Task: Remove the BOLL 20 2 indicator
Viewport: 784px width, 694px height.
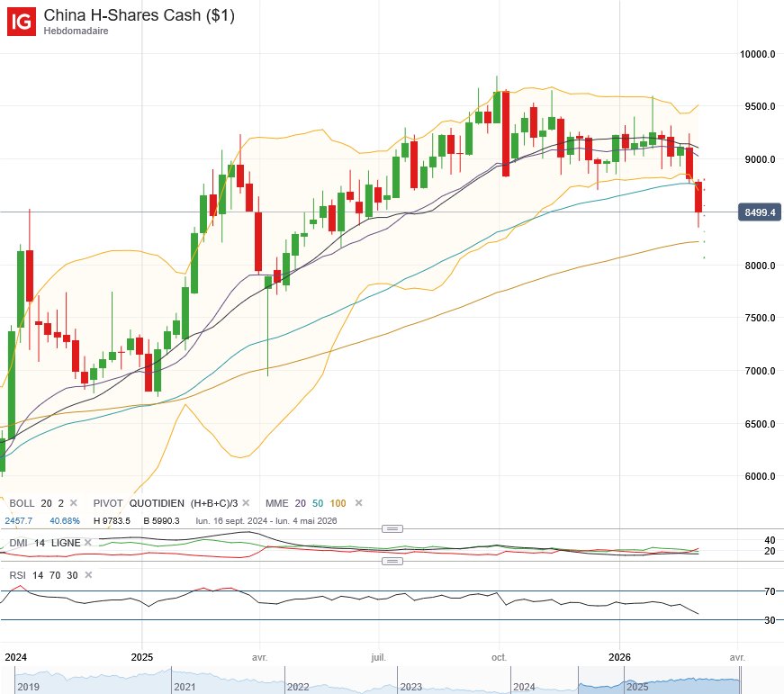Action: (74, 503)
